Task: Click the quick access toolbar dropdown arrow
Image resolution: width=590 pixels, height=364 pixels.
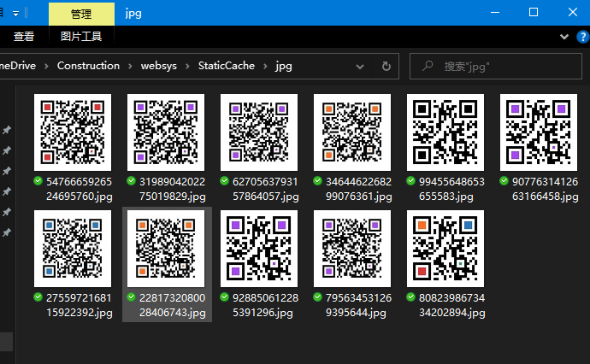Action: click(x=15, y=14)
